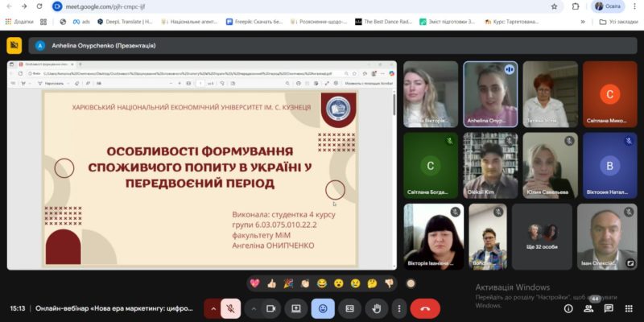Raise your hand in the meeting
The image size is (644, 322).
point(376,308)
